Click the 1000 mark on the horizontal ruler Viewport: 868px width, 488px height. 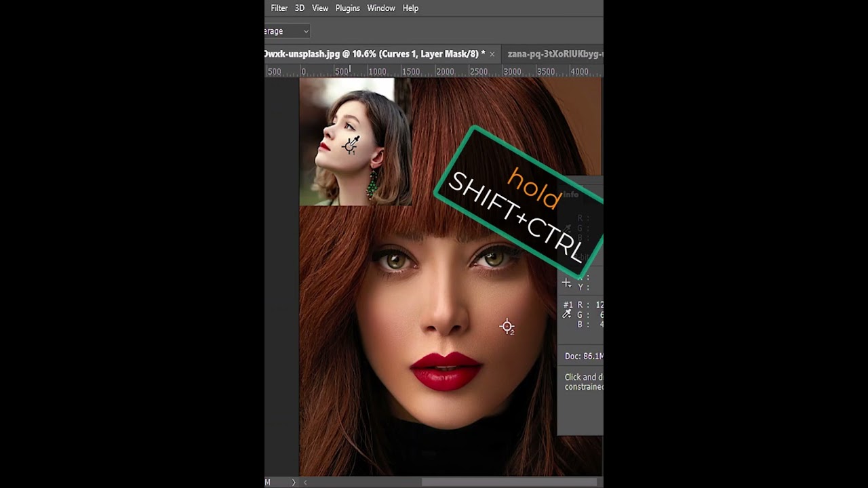pyautogui.click(x=377, y=71)
